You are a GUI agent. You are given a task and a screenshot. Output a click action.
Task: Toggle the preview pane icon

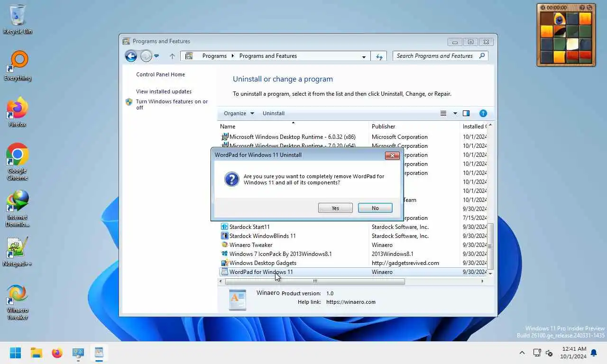click(x=466, y=113)
